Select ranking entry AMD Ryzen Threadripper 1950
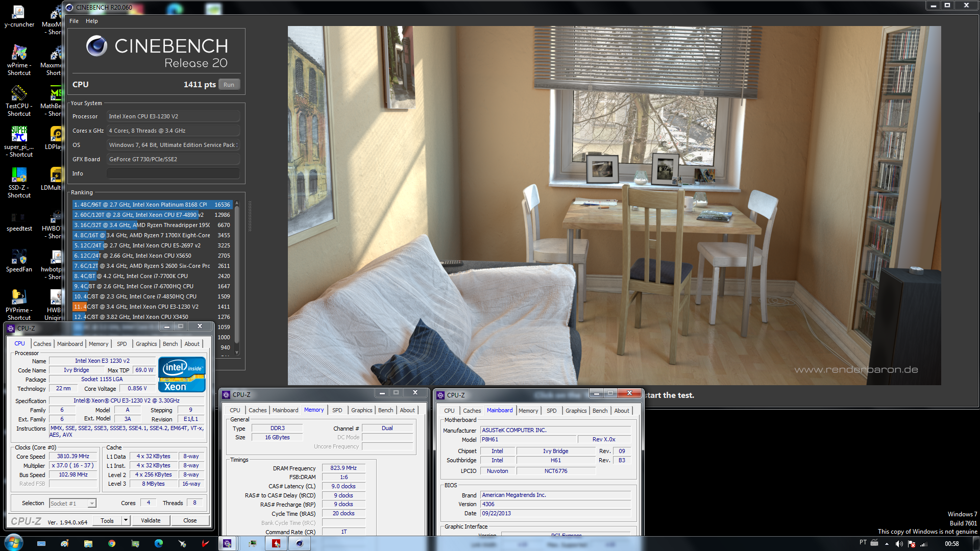Viewport: 980px width, 551px height. 153,225
